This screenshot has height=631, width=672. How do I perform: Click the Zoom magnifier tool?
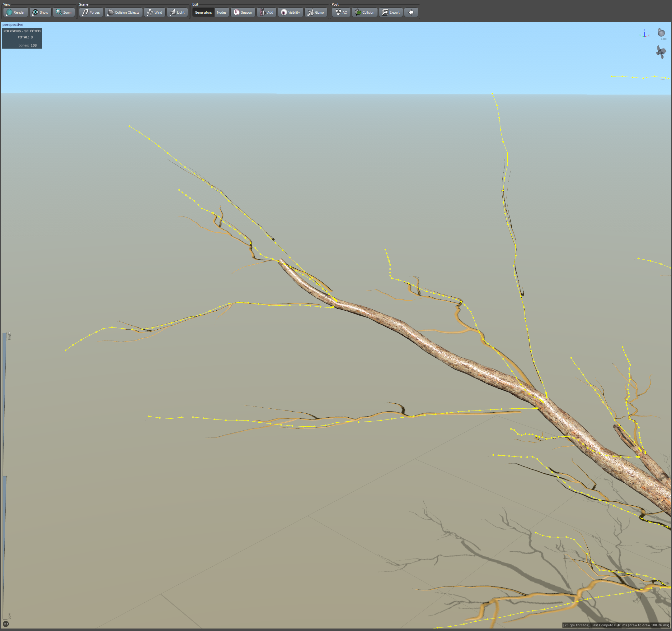(x=63, y=12)
